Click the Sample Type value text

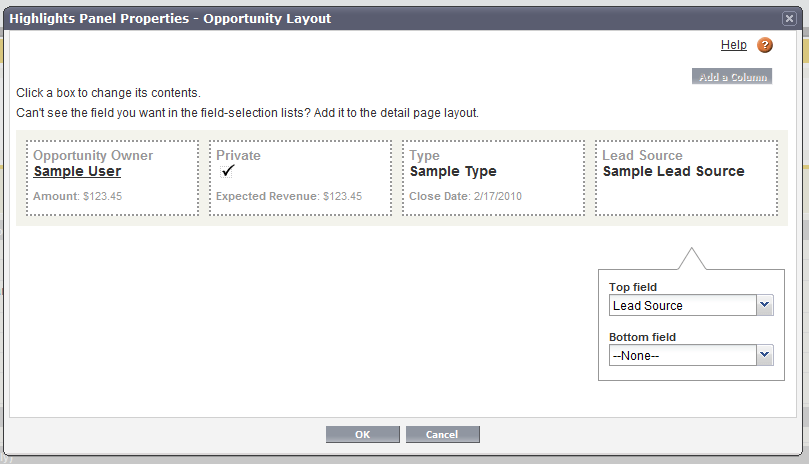click(x=453, y=172)
